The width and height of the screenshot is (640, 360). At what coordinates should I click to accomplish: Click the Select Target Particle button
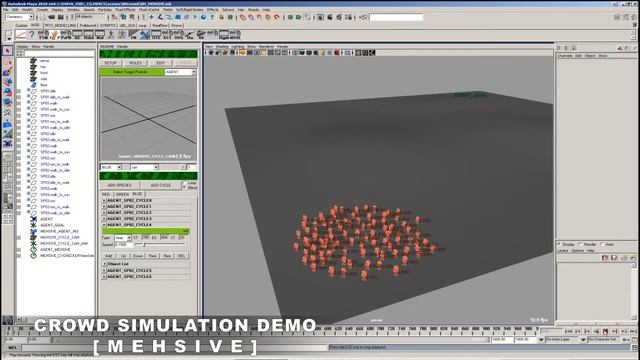131,72
